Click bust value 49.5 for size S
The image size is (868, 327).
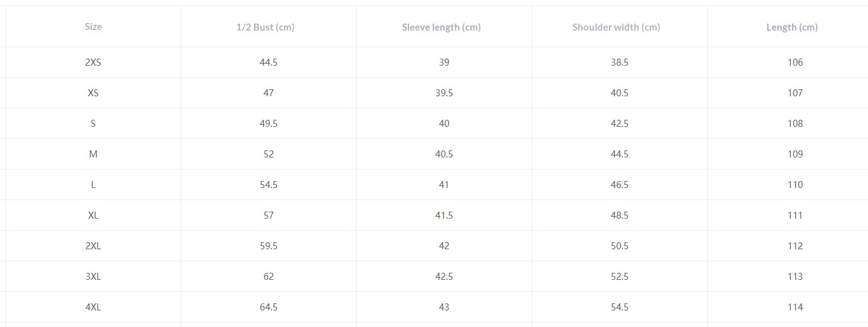[269, 124]
